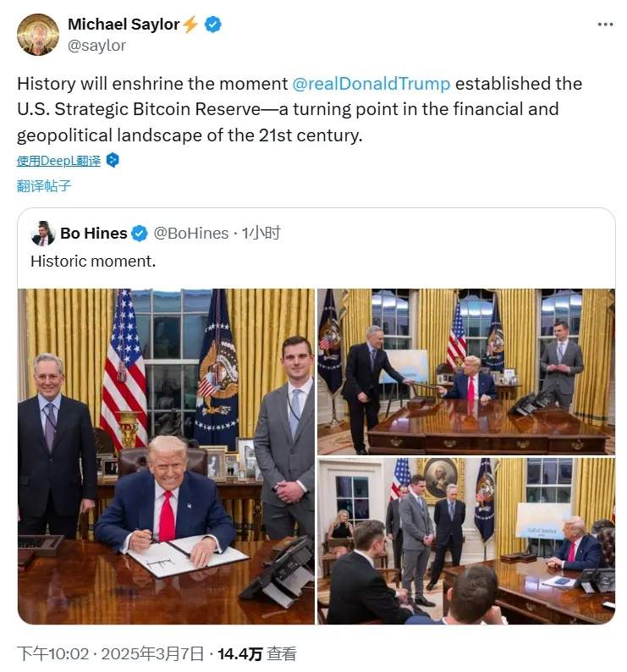Image resolution: width=627 pixels, height=672 pixels.
Task: Open the @saylor handle
Action: pos(96,46)
